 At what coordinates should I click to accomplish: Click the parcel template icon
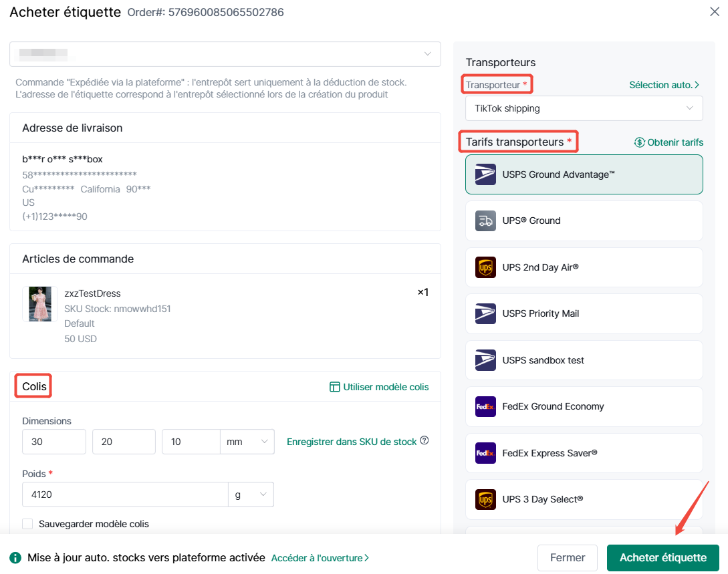pos(334,387)
